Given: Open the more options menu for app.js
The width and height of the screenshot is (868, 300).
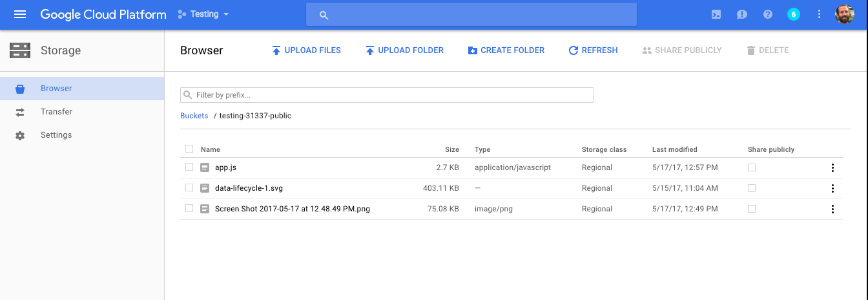Looking at the screenshot, I should tap(832, 167).
